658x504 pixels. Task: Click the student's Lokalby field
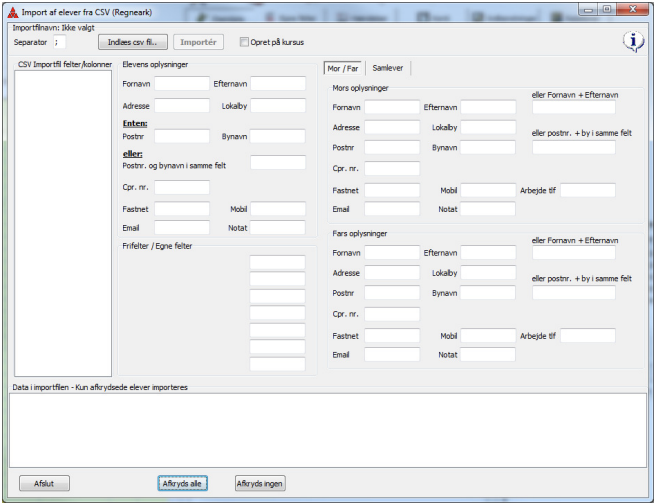[278, 106]
